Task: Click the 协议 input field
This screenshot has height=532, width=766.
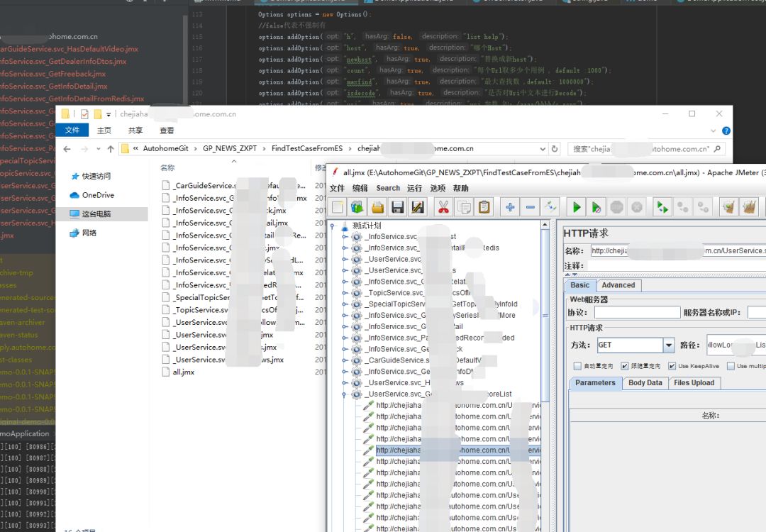Action: pyautogui.click(x=637, y=313)
